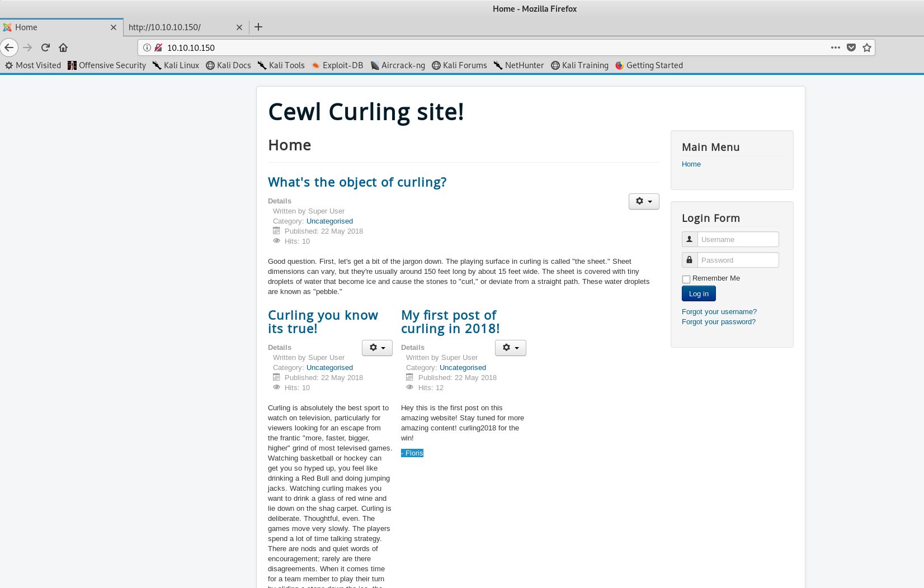
Task: Close the http://10.10.10.150/ tab
Action: click(239, 27)
